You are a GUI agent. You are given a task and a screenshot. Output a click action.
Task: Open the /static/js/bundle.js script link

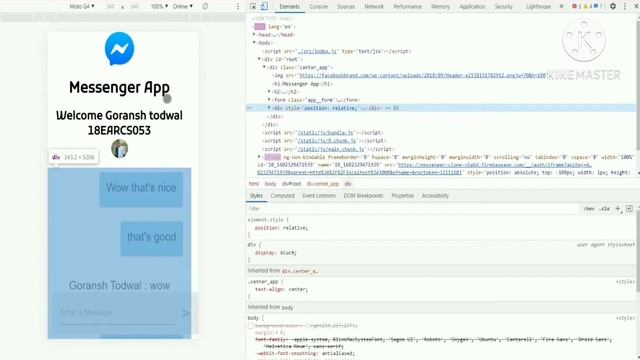[x=325, y=133]
